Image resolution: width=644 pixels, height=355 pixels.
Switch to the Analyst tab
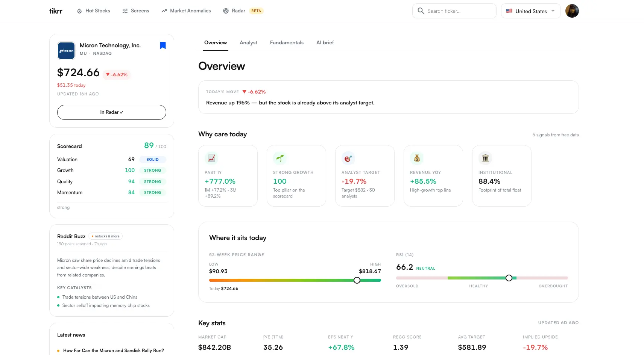pos(248,43)
